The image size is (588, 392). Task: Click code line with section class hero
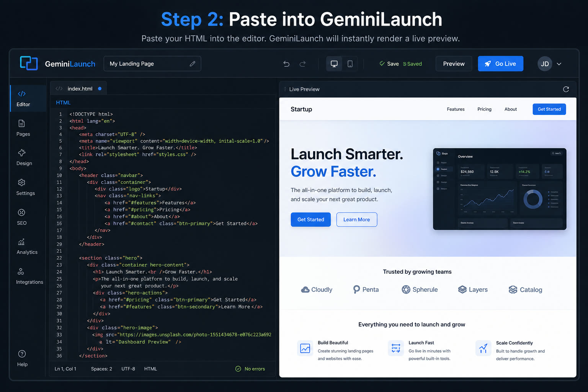click(111, 258)
